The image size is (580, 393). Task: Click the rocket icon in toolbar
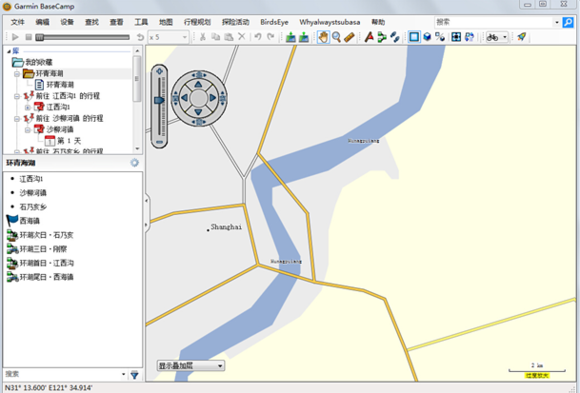click(522, 37)
